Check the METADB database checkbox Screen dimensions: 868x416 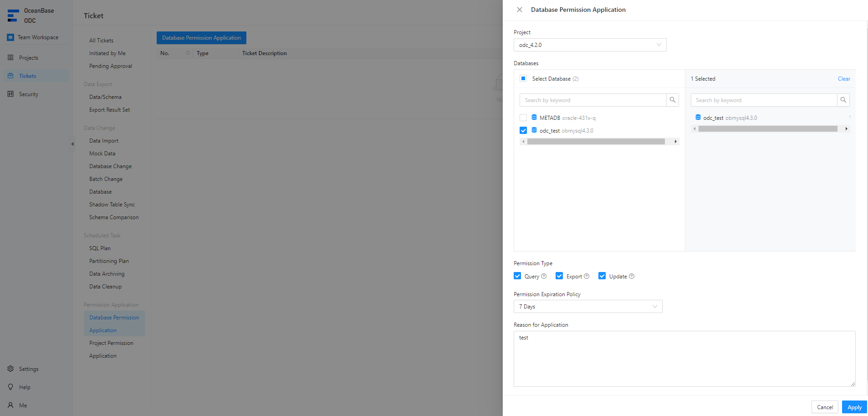click(523, 118)
